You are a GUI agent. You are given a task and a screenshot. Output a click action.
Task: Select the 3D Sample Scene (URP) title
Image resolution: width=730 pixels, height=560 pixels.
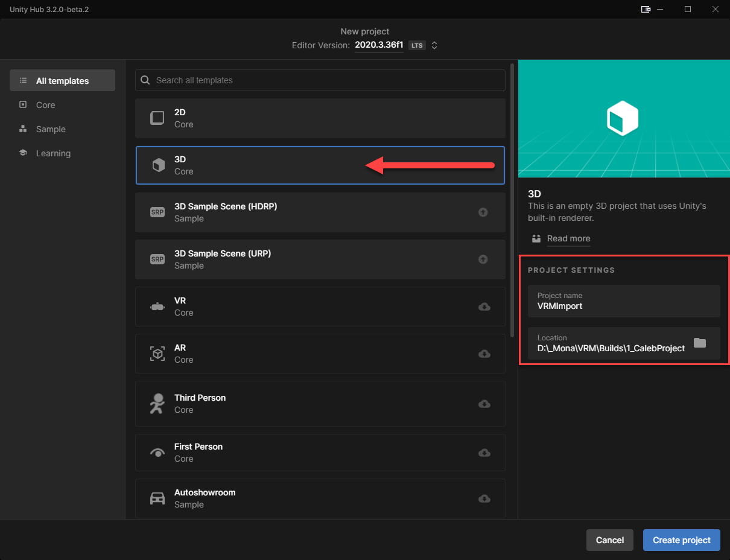pyautogui.click(x=223, y=253)
